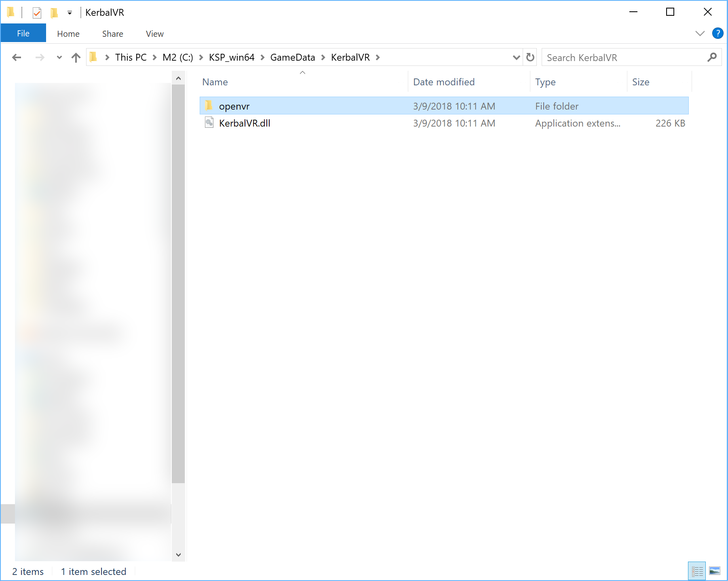Open the address bar history dropdown
The width and height of the screenshot is (728, 581).
516,57
